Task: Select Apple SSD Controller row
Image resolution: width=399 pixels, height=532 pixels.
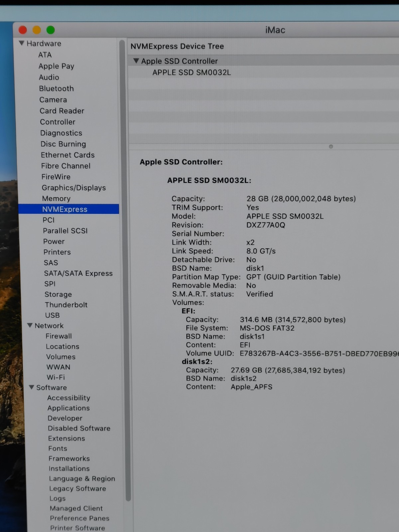Action: (x=263, y=61)
